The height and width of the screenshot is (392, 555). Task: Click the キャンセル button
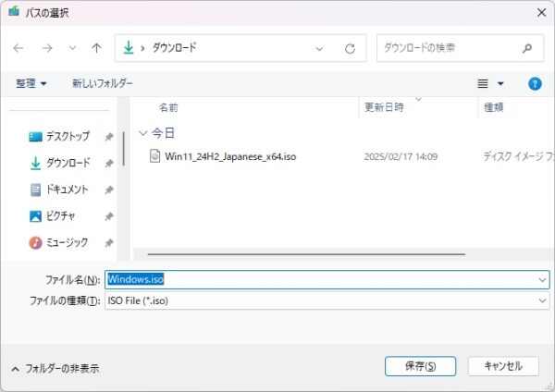(x=503, y=366)
